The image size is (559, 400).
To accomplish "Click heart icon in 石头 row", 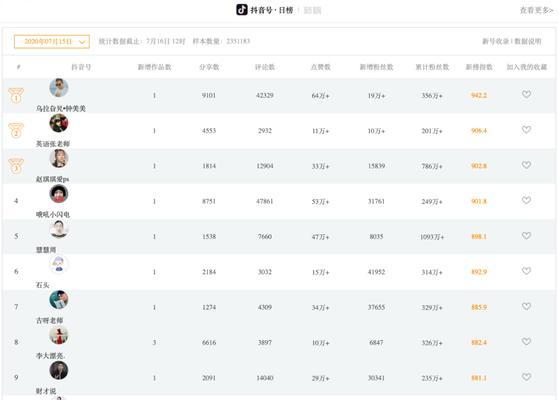I will (526, 271).
